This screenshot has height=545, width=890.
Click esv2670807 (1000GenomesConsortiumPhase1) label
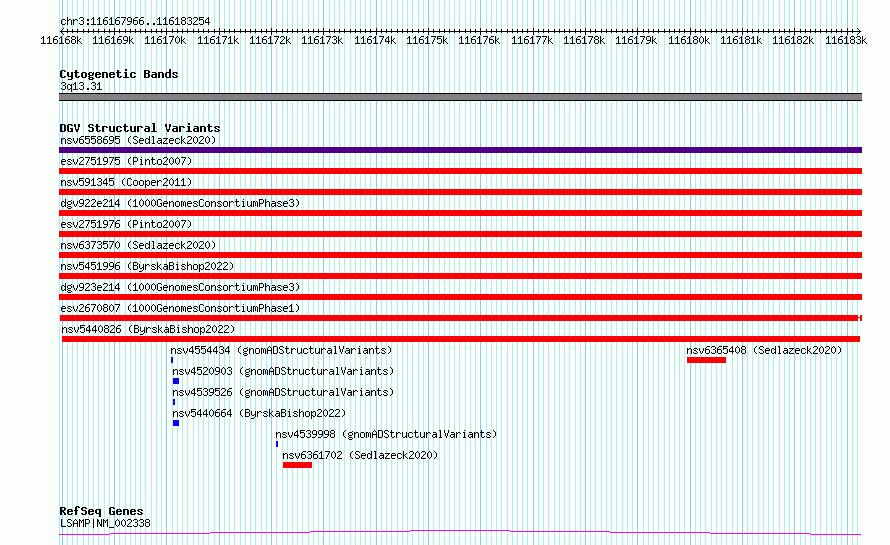[180, 308]
